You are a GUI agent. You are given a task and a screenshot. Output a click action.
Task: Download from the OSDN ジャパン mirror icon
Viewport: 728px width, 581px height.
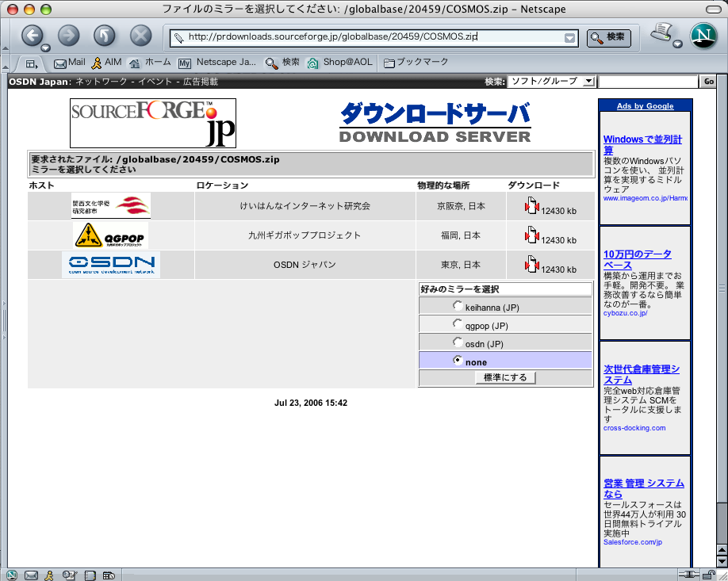pos(531,264)
